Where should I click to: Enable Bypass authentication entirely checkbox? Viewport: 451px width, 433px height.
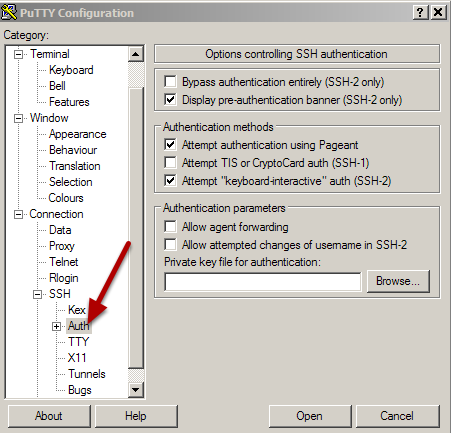170,81
